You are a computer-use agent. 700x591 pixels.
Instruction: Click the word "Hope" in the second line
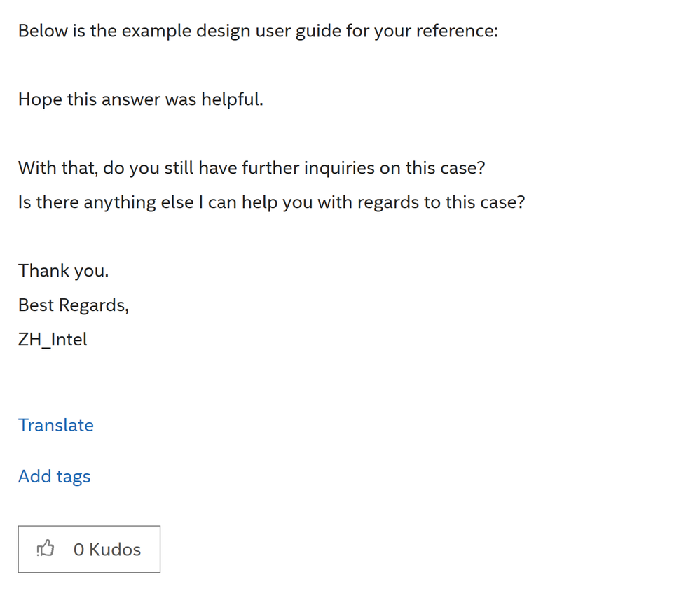(40, 99)
